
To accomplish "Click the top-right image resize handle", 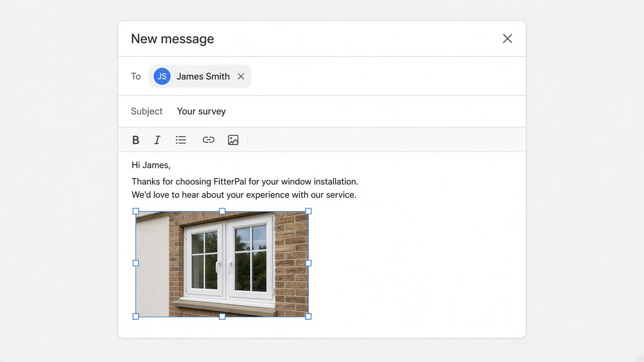I will pos(308,211).
